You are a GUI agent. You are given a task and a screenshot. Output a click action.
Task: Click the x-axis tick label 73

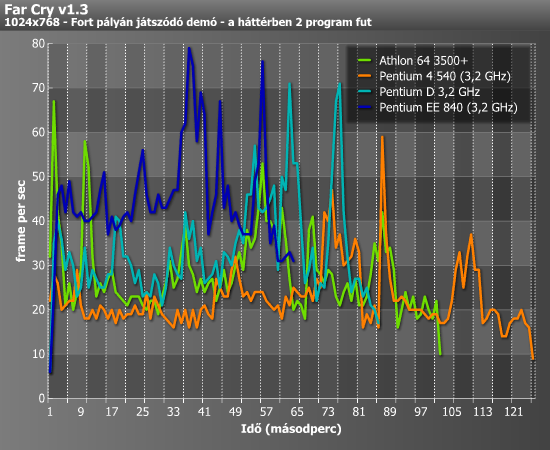tap(328, 411)
